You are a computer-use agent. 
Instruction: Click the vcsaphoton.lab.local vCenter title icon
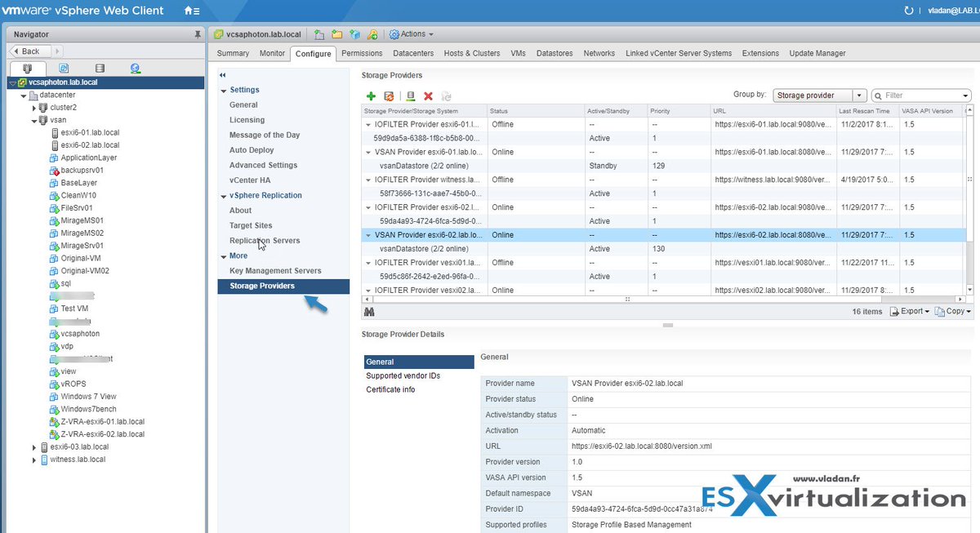[x=219, y=34]
